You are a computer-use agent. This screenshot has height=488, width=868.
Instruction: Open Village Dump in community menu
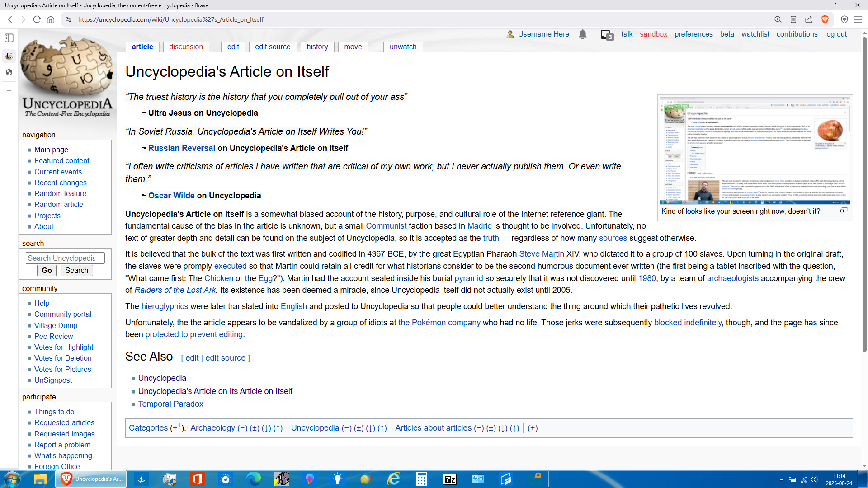point(56,325)
